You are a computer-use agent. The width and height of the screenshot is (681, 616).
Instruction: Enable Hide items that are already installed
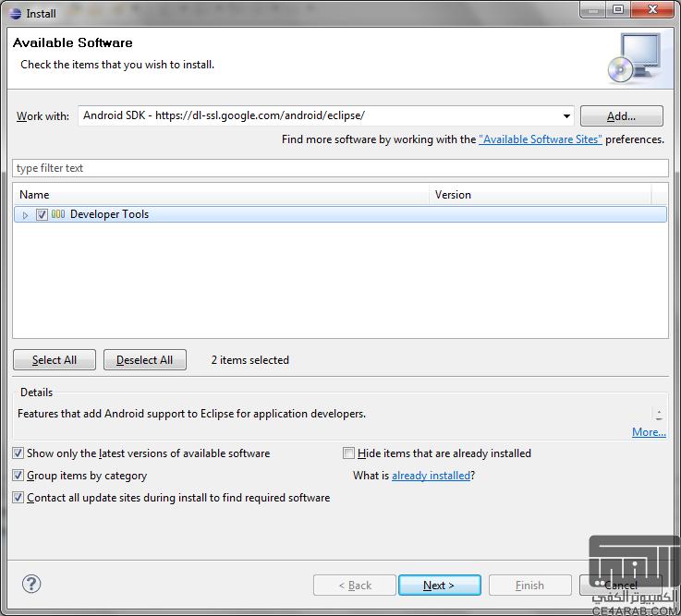[348, 453]
